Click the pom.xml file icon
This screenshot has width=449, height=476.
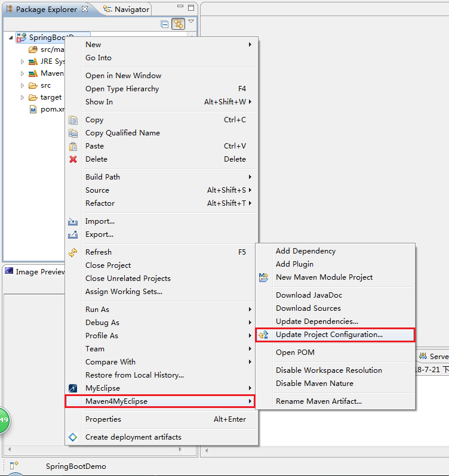(33, 109)
